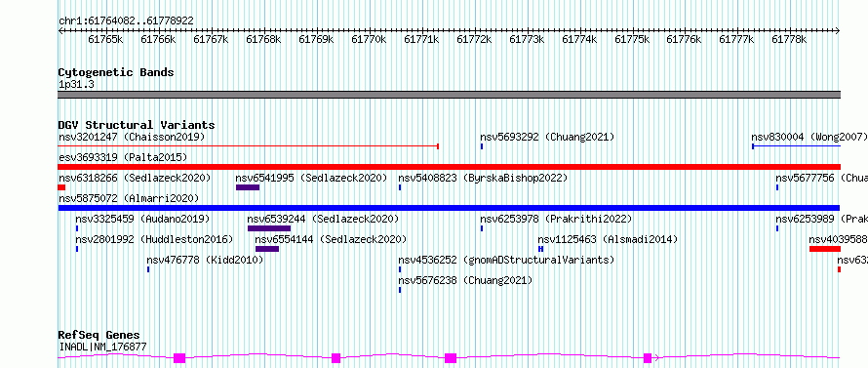The height and width of the screenshot is (368, 868).
Task: Click the blue marker under nsv5676238
Action: click(400, 290)
